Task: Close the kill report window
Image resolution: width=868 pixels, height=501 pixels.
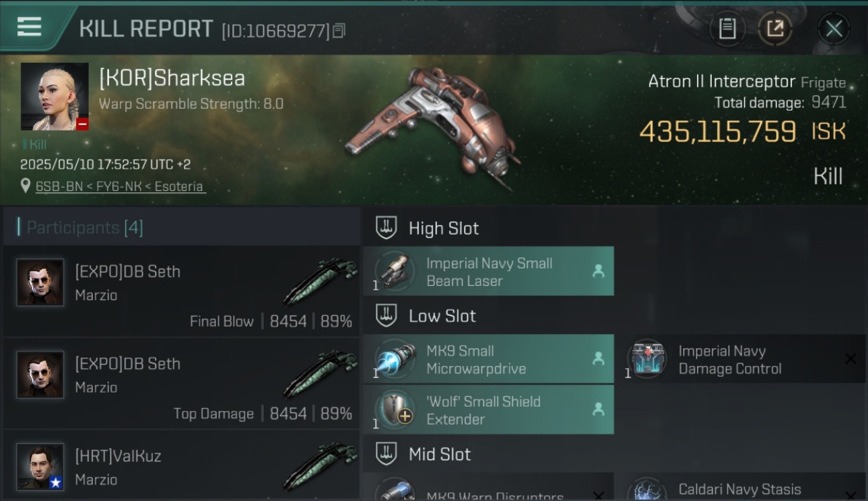Action: pyautogui.click(x=833, y=29)
